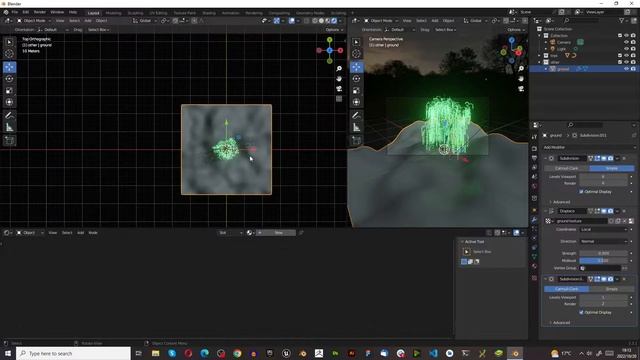Viewport: 640px width, 360px height.
Task: Collapse the other collection in outliner
Action: (x=540, y=62)
